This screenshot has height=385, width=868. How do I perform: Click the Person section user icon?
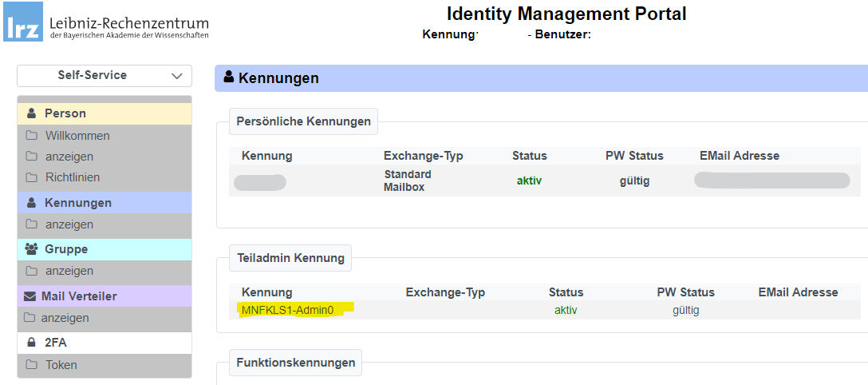click(32, 113)
